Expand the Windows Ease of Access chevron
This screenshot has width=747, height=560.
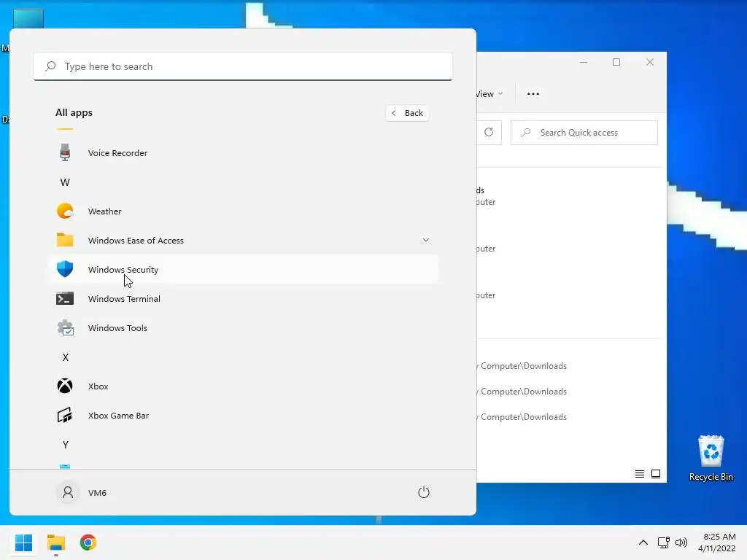coord(425,240)
